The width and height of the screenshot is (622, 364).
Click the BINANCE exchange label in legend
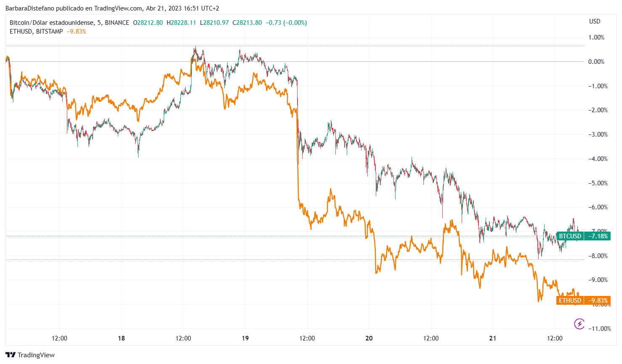[x=117, y=23]
